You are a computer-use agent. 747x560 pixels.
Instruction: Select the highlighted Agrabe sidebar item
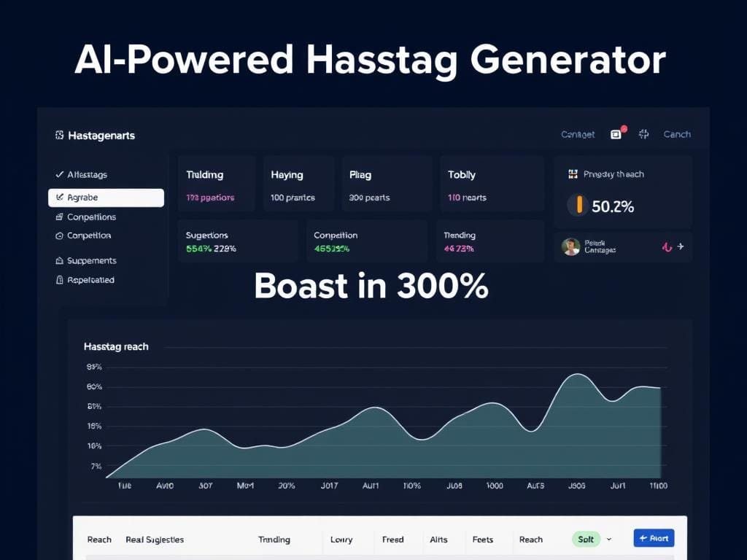(106, 198)
